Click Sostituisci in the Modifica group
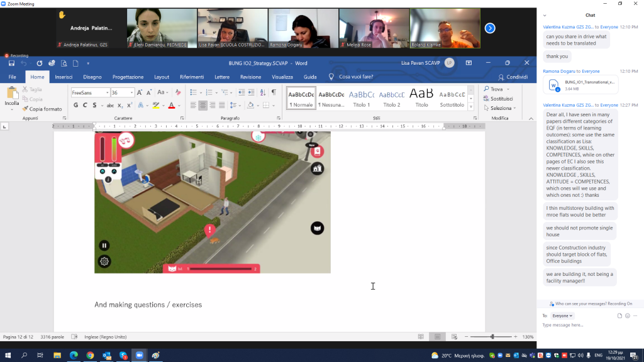 click(501, 99)
